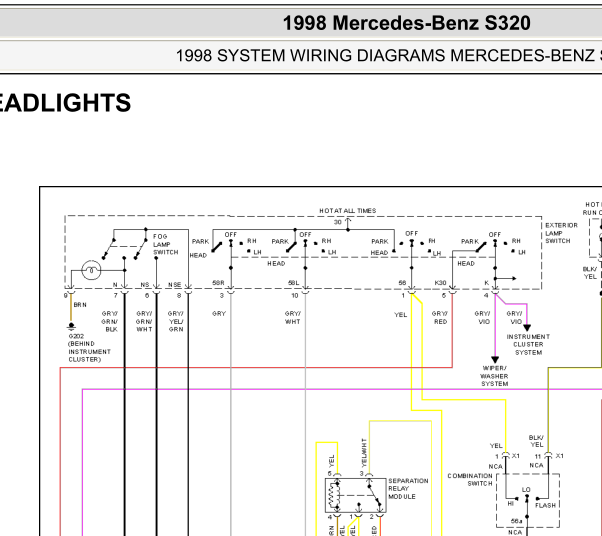602x536 pixels.
Task: Click the "GRY/GRN/BLK" wire label
Action: 109,321
